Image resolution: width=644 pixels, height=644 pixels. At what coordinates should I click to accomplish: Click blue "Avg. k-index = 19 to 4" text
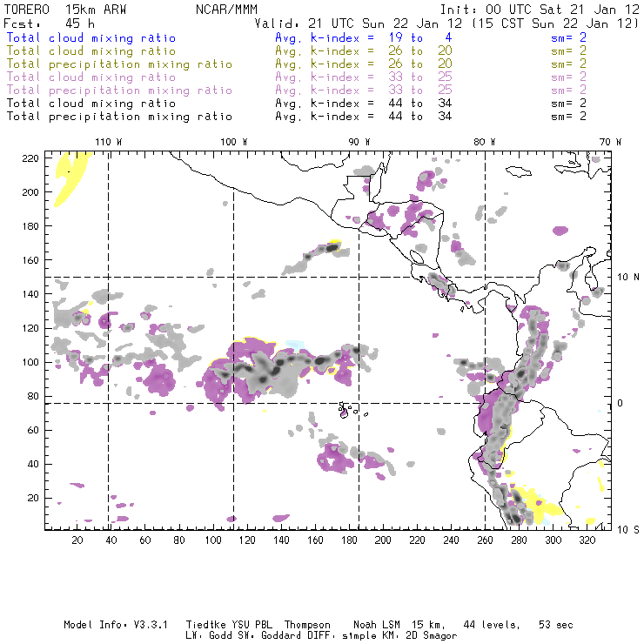pos(364,37)
